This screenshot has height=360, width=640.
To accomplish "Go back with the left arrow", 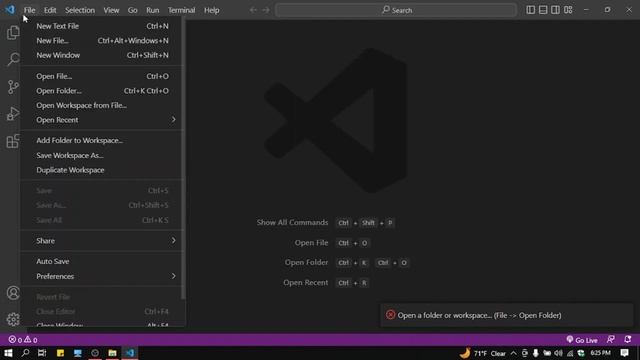I will click(253, 10).
